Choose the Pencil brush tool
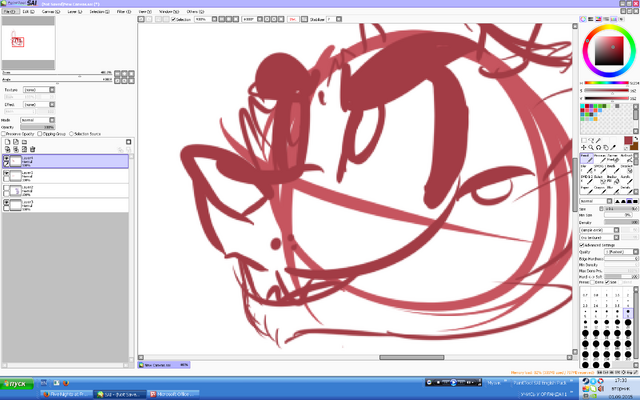The image size is (640, 400). point(586,158)
